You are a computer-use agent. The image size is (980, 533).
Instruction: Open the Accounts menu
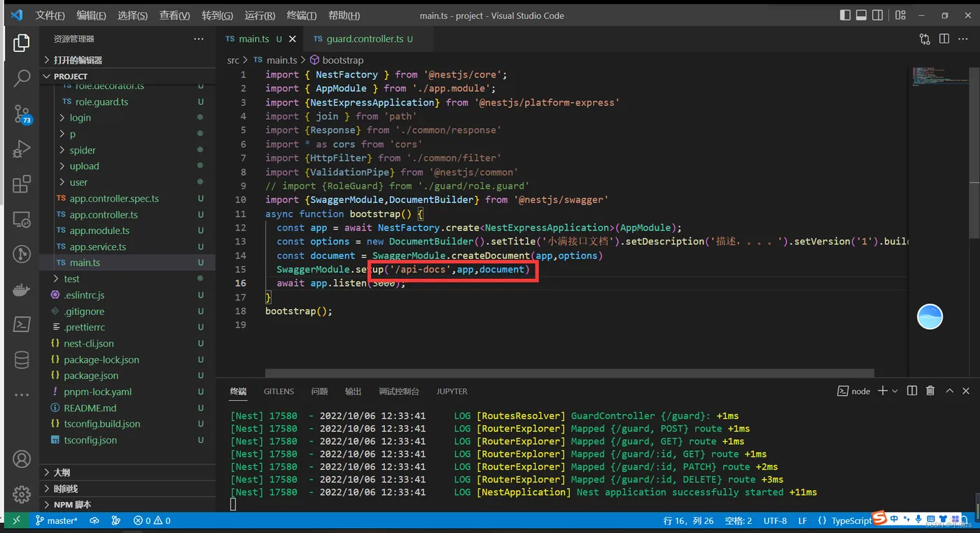22,459
